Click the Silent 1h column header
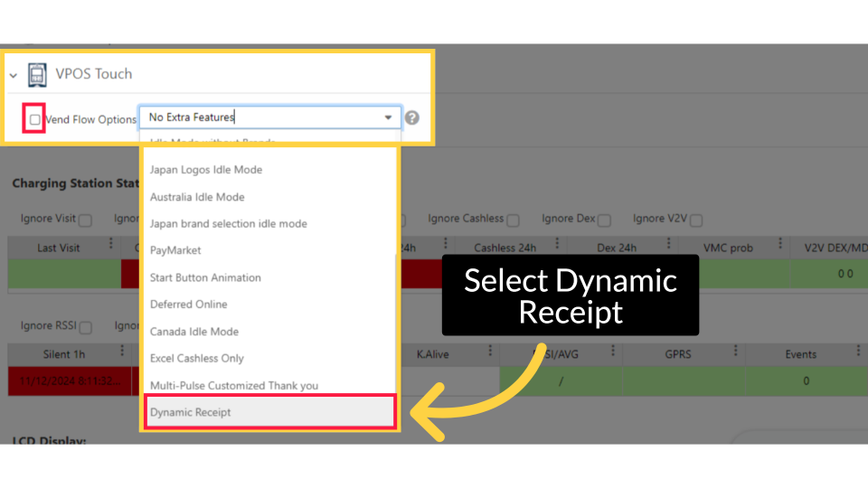This screenshot has height=488, width=868. pyautogui.click(x=64, y=354)
